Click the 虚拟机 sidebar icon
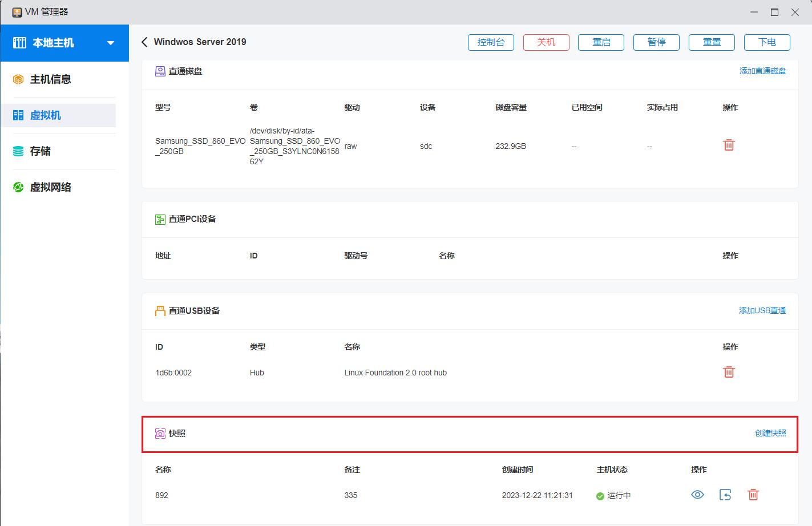The image size is (812, 526). click(x=19, y=115)
